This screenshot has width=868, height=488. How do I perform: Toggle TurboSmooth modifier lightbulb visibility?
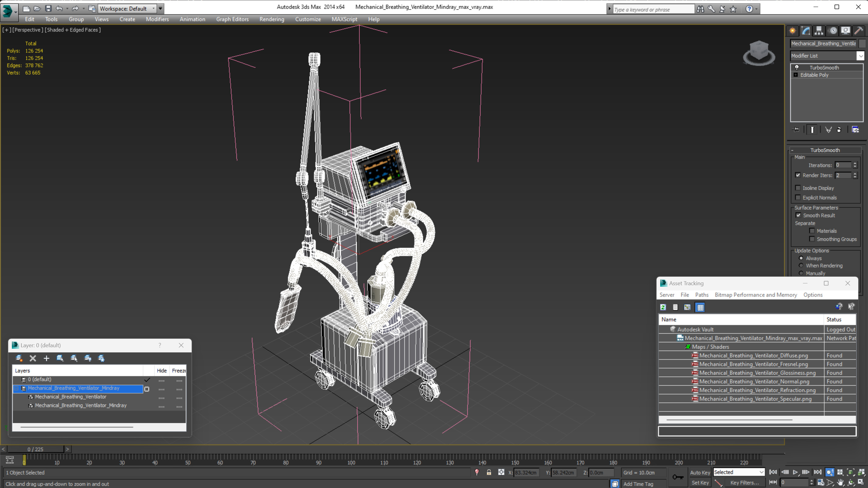[x=797, y=67]
